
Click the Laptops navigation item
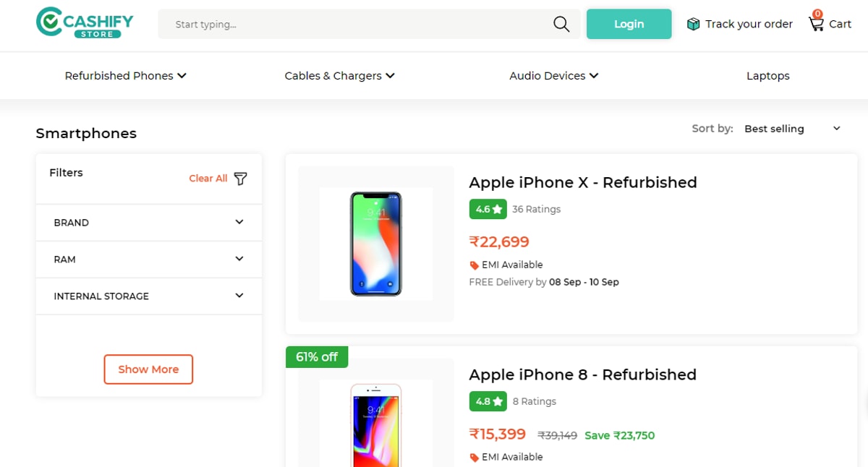(767, 75)
